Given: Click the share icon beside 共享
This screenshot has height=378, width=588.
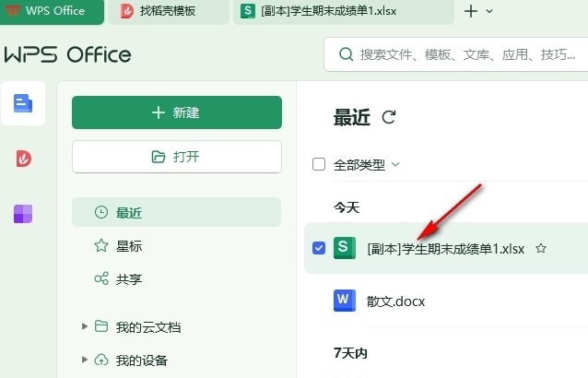Looking at the screenshot, I should (101, 278).
